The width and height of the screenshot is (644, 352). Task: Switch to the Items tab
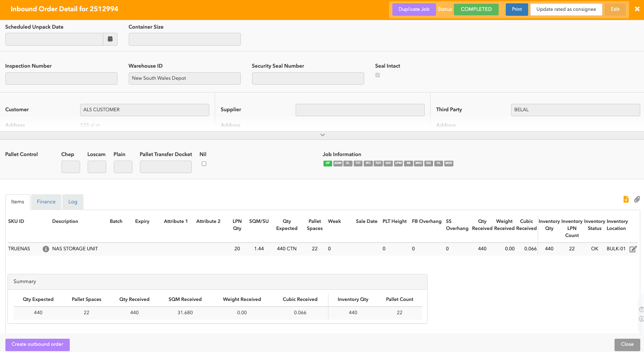18,202
